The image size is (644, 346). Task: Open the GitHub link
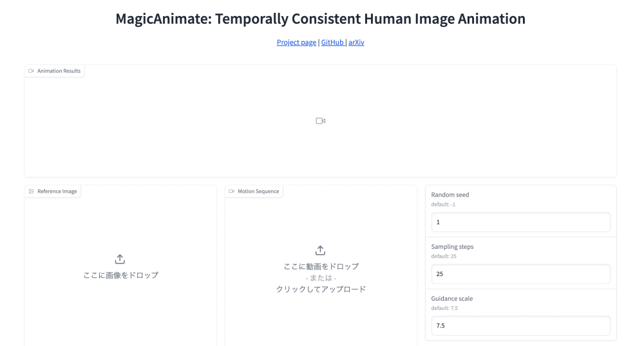[x=333, y=42]
